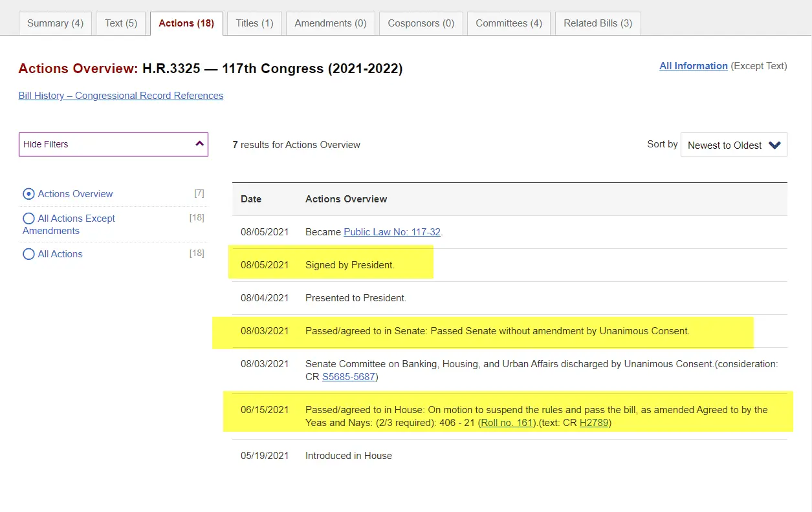
Task: Open the CR S5685-5687 link
Action: click(x=348, y=376)
